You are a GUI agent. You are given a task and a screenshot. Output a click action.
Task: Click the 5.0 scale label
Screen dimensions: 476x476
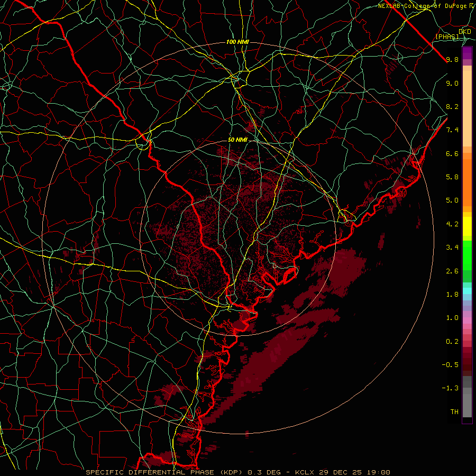[452, 200]
